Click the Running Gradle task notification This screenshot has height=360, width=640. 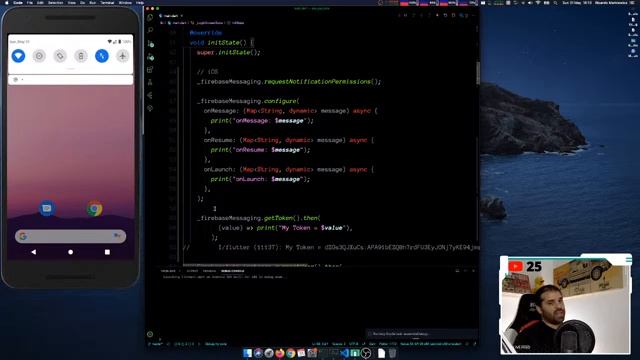coord(422,334)
